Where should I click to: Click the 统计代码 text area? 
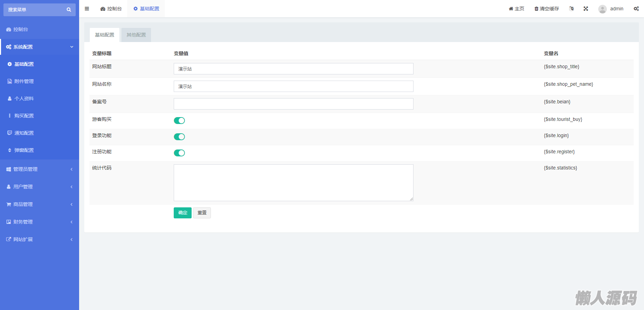(x=293, y=183)
